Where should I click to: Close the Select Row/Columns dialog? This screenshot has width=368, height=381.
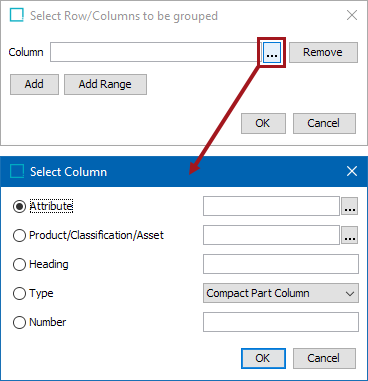point(352,15)
